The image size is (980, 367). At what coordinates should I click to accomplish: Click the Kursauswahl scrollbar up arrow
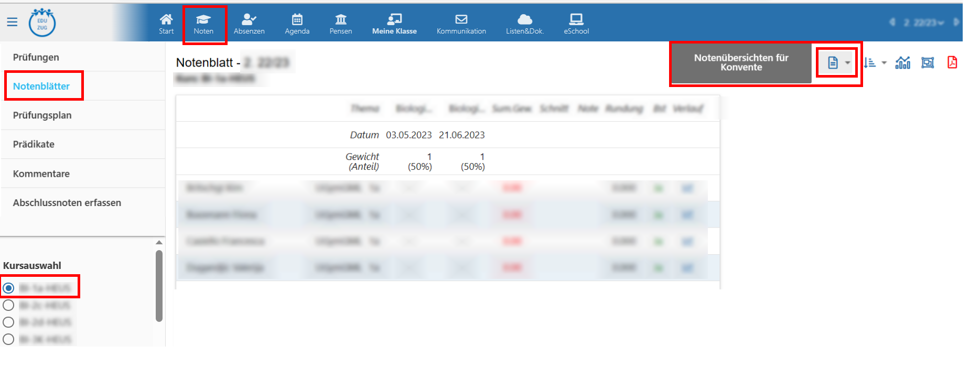tap(159, 243)
